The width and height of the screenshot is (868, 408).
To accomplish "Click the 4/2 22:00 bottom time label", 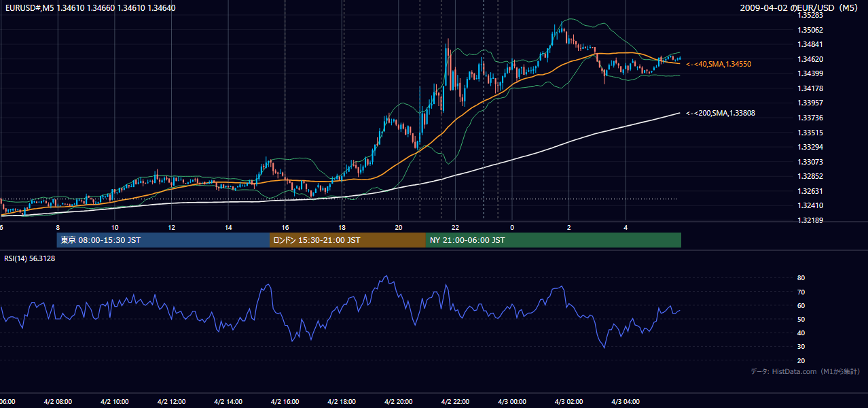I will 455,402.
